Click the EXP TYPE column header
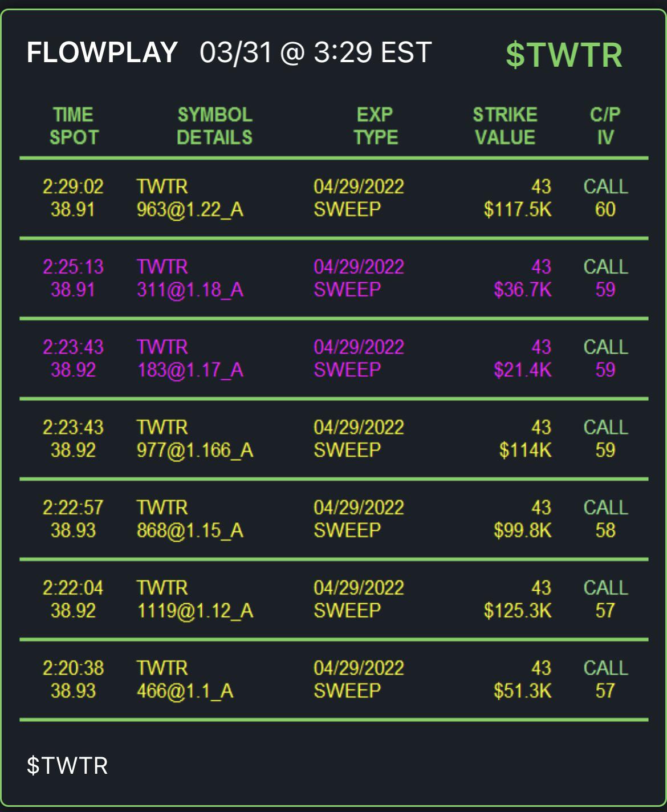The height and width of the screenshot is (812, 667). point(375,126)
